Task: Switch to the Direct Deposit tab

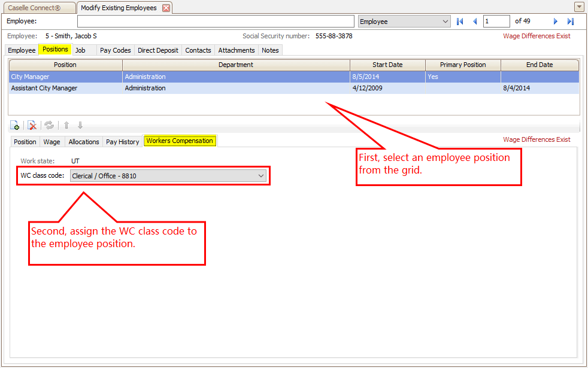Action: pos(158,50)
